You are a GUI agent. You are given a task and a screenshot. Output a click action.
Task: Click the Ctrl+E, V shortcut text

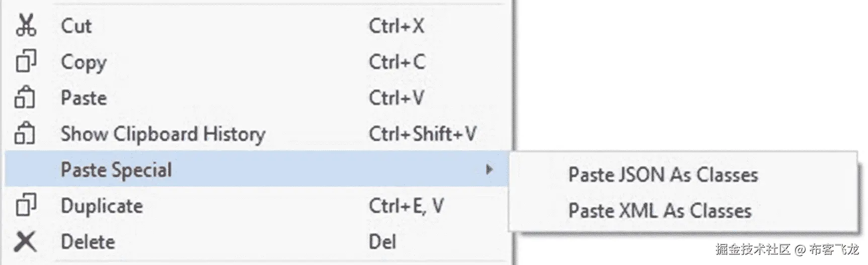406,206
